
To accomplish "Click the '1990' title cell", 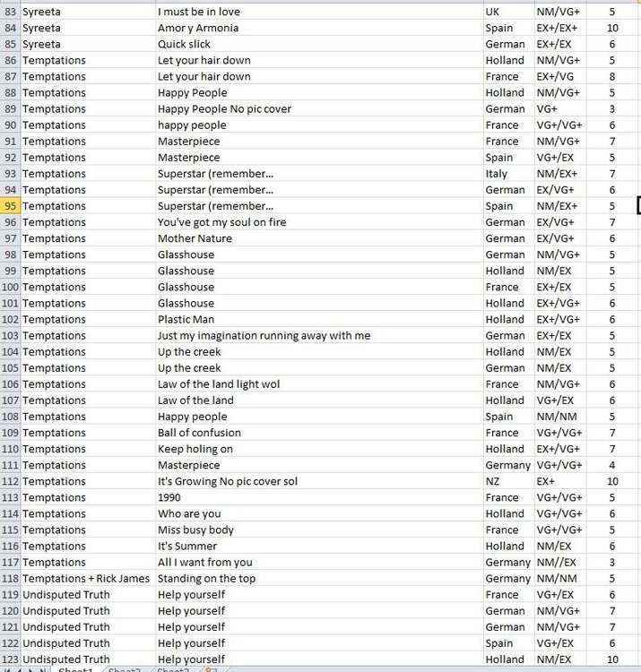I will [x=318, y=497].
